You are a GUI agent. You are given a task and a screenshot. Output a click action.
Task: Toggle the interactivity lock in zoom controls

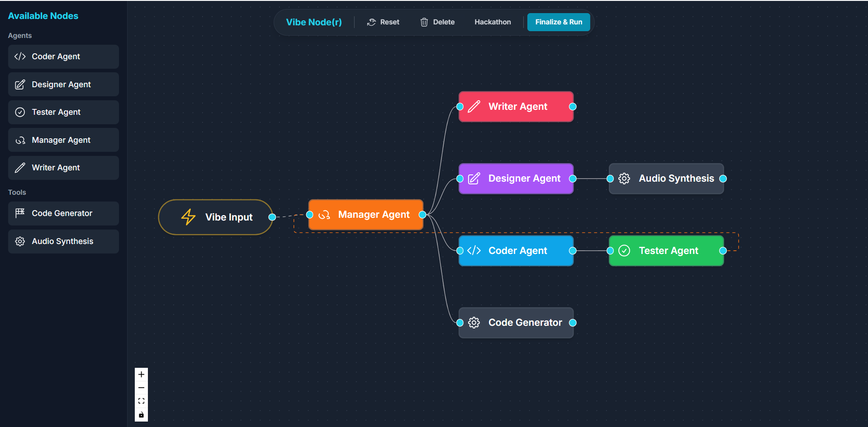coord(141,414)
